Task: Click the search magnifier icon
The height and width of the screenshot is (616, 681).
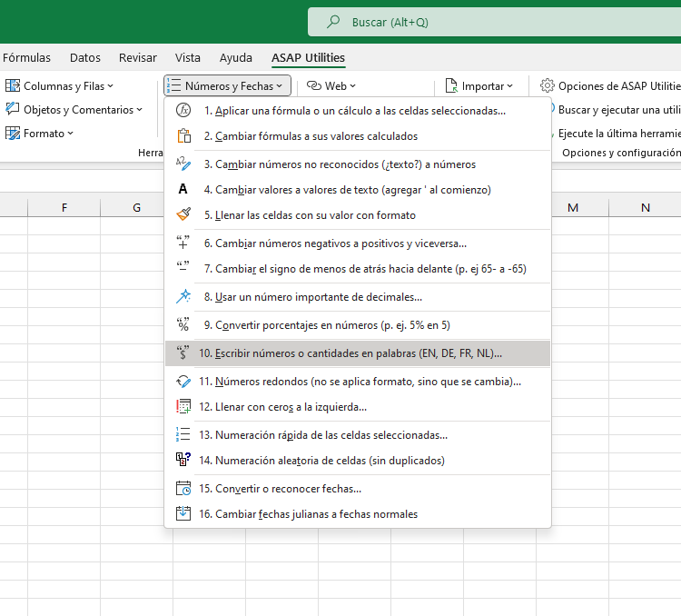Action: pos(333,22)
